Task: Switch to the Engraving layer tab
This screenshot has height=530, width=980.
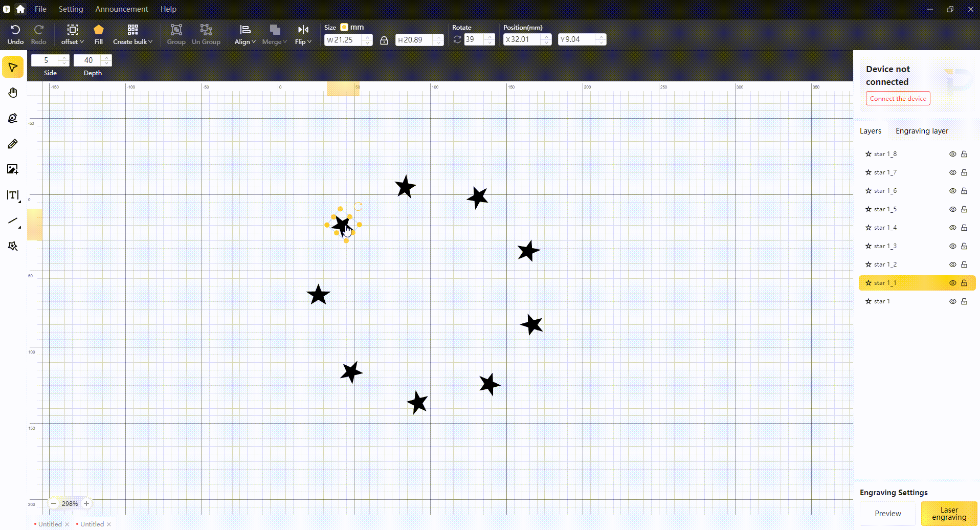Action: click(922, 131)
